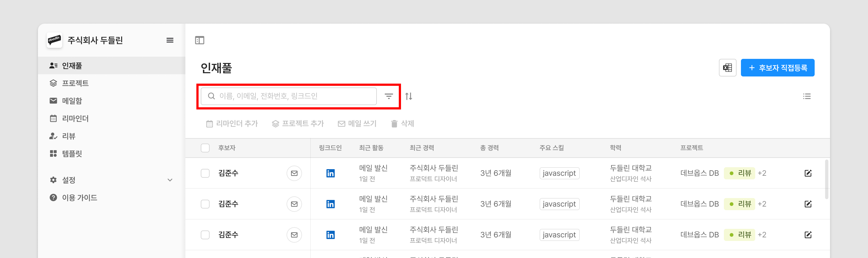
Task: Click 프로젝트 추가 in the action bar
Action: coord(298,123)
